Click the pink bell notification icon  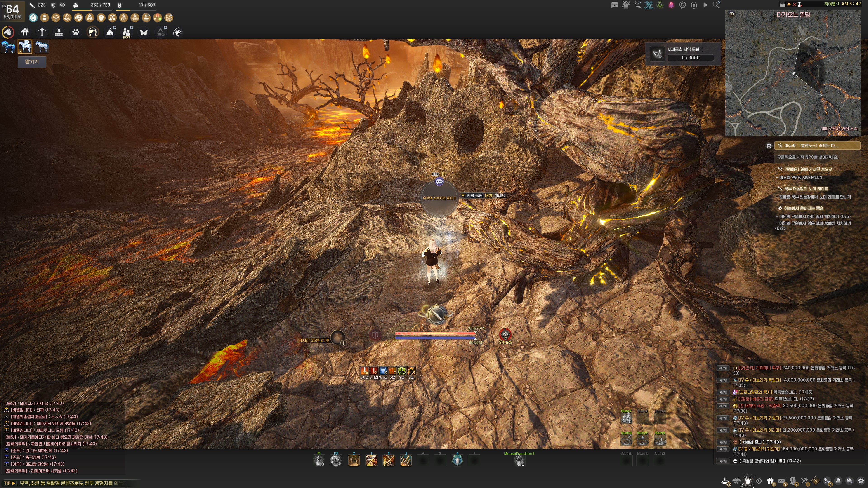click(671, 5)
